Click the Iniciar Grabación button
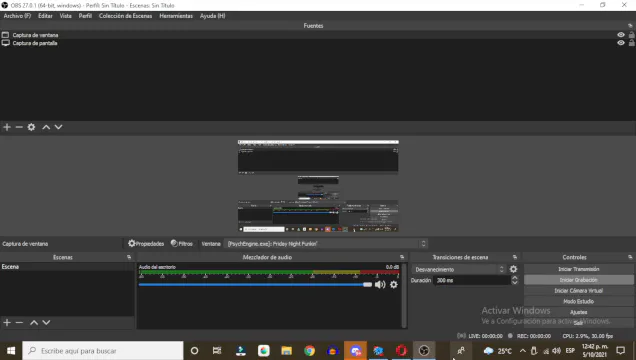The height and width of the screenshot is (360, 636). (578, 280)
